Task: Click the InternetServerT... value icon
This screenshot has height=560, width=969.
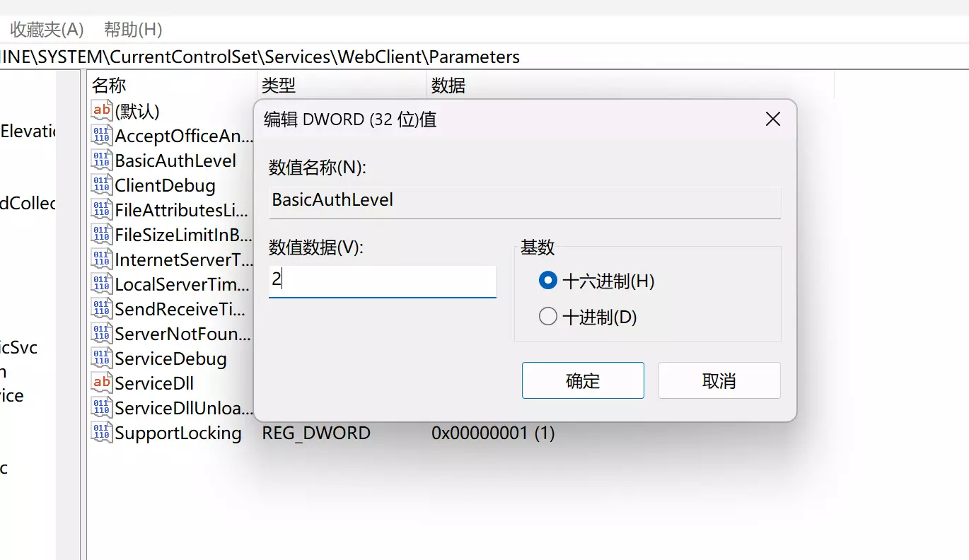Action: click(x=101, y=259)
